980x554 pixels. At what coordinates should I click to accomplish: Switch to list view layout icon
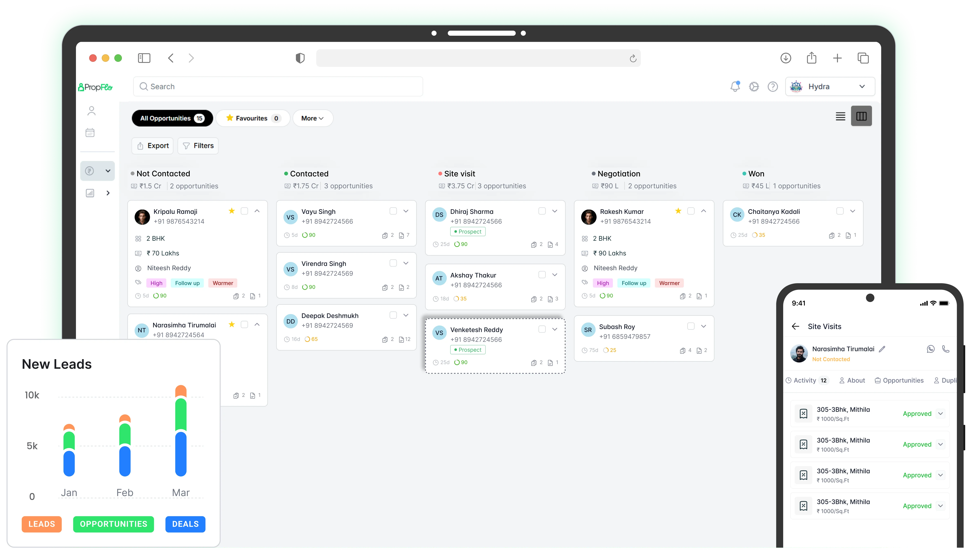tap(840, 117)
